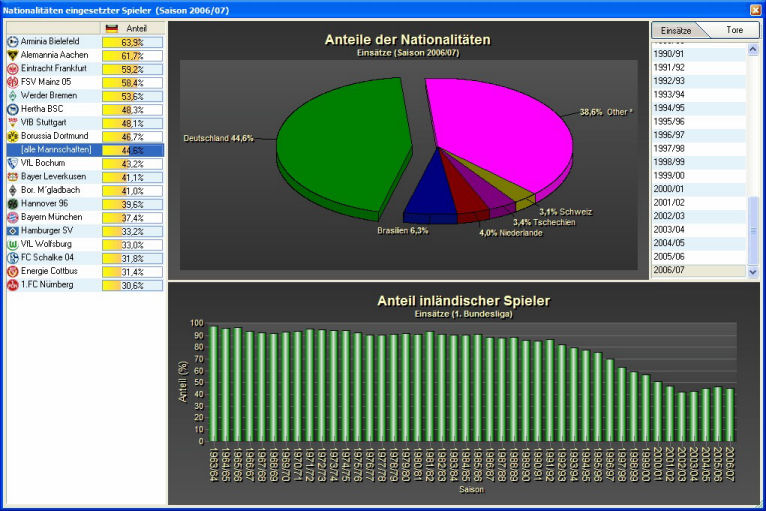Image resolution: width=766 pixels, height=511 pixels.
Task: Click the VfL Wolfsburg club crest icon
Action: (x=13, y=244)
